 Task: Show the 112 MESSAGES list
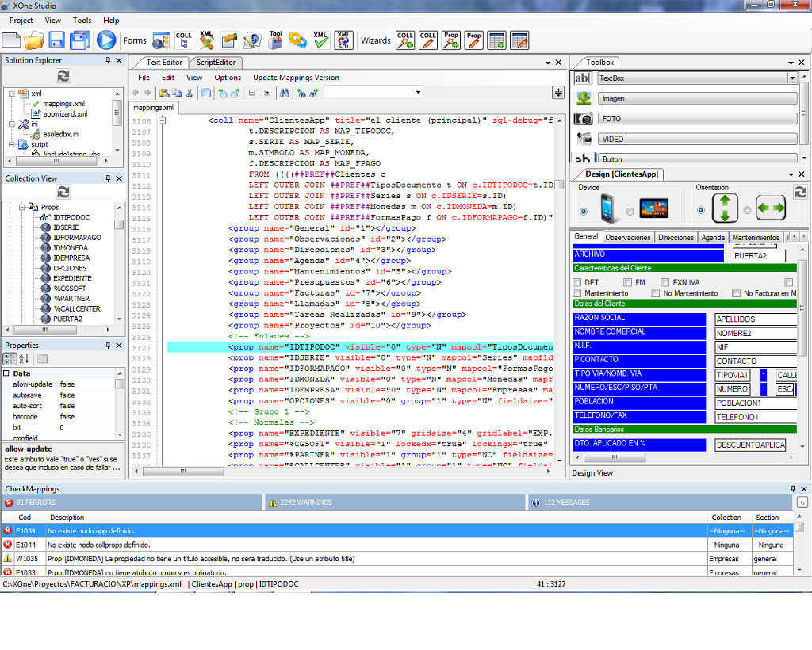pos(660,503)
